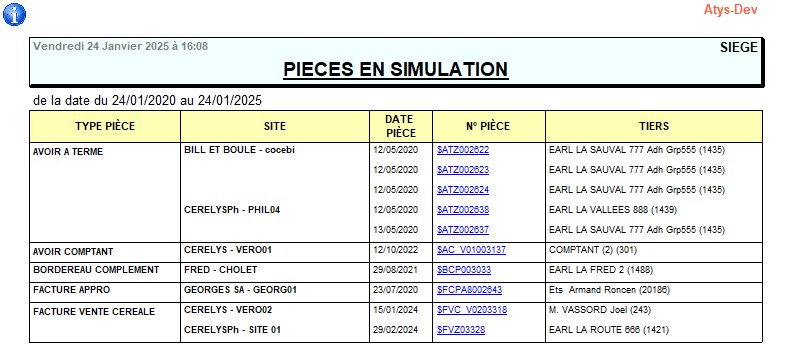Open piece link $ATZ002638

tap(463, 210)
